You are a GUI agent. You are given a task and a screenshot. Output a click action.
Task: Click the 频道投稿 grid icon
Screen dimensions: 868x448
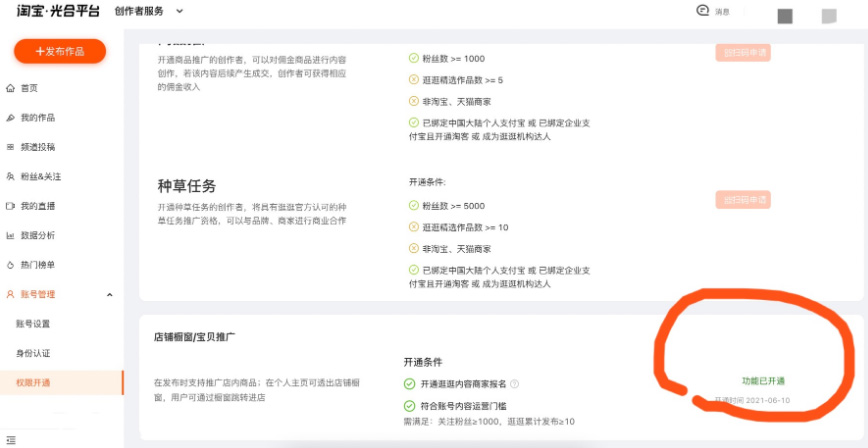(10, 147)
